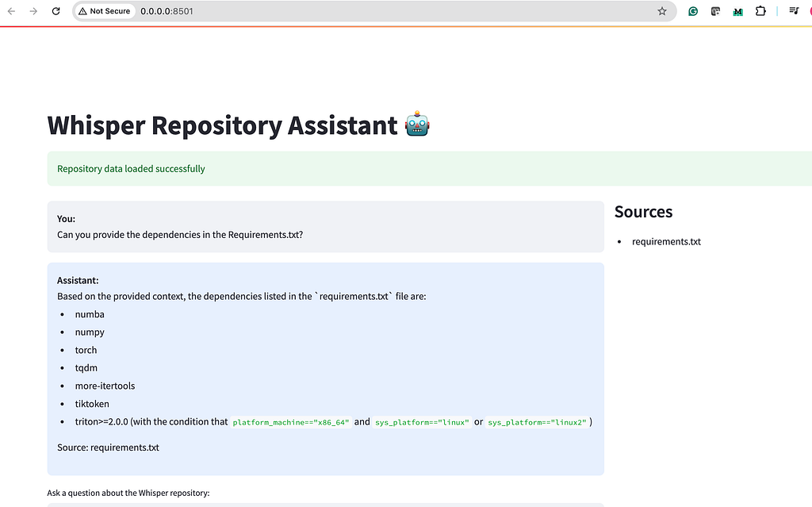Open the media controls playlist icon
This screenshot has width=812, height=507.
point(794,11)
